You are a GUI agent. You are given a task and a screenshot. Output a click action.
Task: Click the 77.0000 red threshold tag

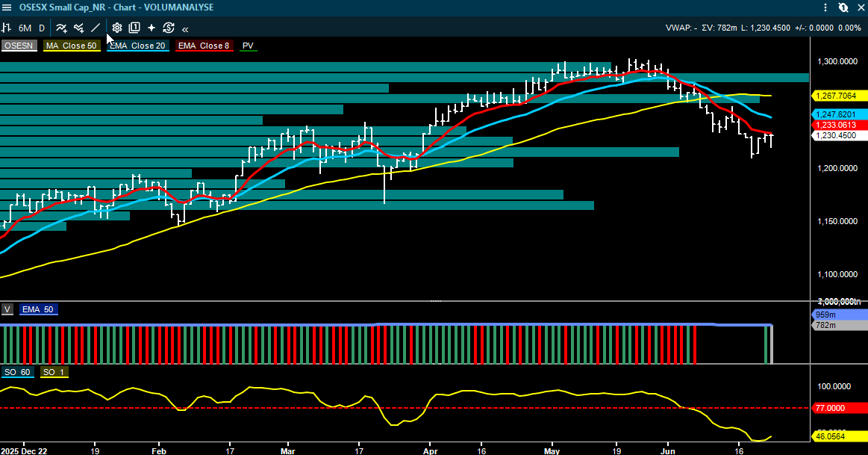[x=839, y=408]
